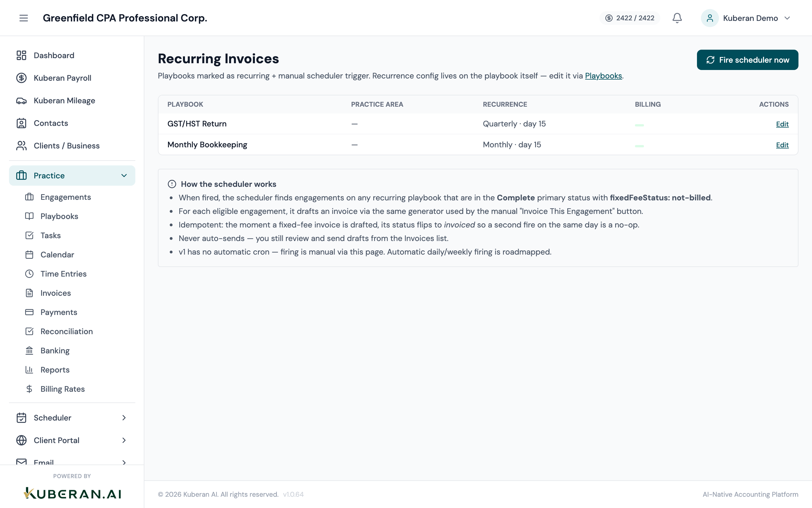
Task: Click the AI-Native Accounting Platform footer text
Action: point(750,494)
